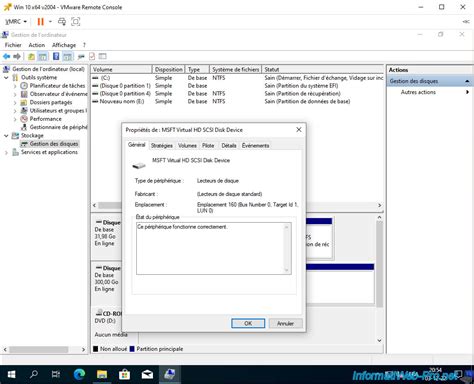Open Windows taskbar search
This screenshot has height=384, width=474.
[34, 375]
